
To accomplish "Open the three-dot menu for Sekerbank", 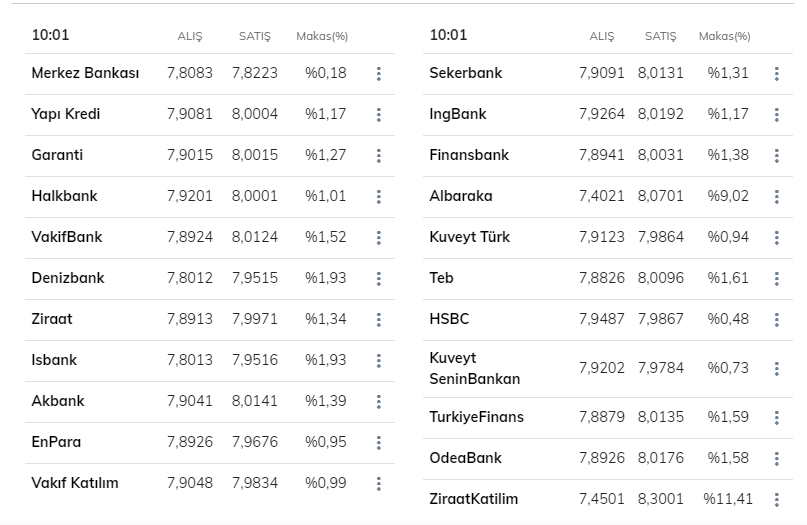I will coord(777,74).
